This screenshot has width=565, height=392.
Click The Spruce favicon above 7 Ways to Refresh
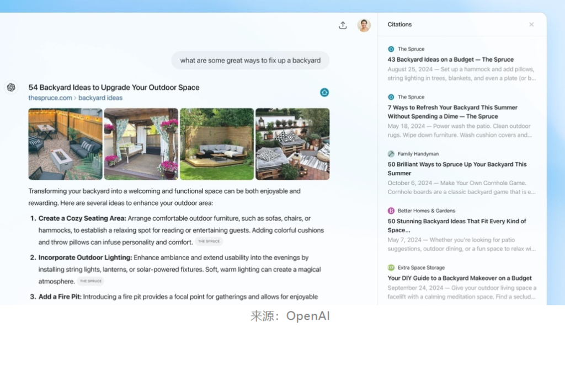click(391, 97)
